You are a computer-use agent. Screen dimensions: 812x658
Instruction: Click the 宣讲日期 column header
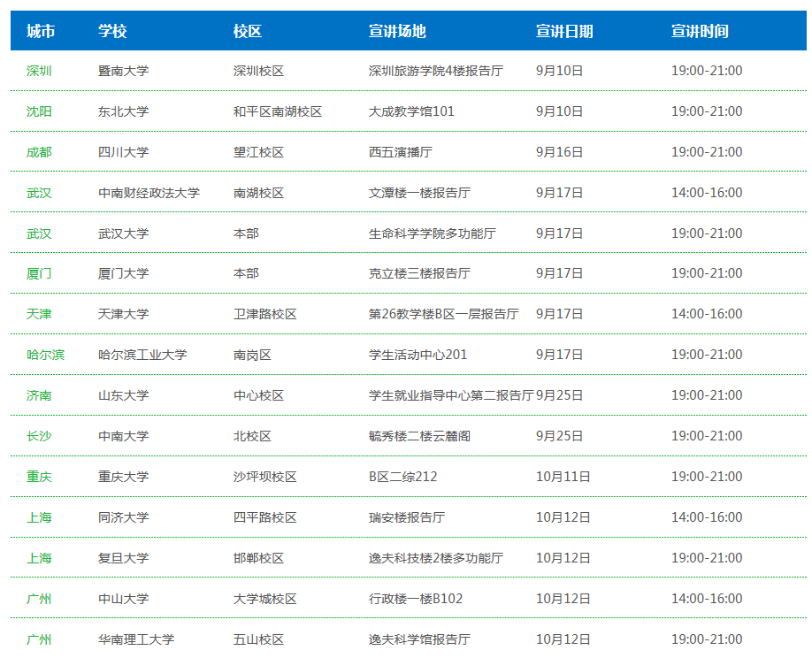pyautogui.click(x=564, y=31)
